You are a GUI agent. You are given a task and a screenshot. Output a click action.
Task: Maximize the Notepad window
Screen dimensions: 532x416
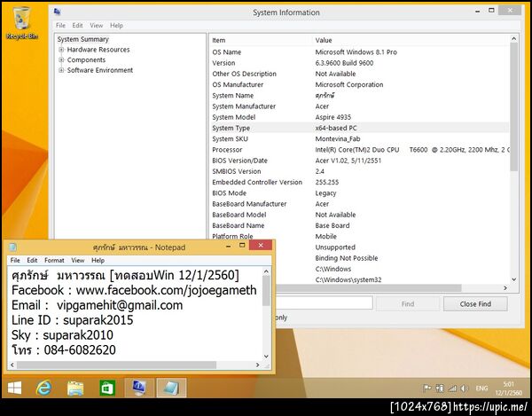tap(242, 246)
